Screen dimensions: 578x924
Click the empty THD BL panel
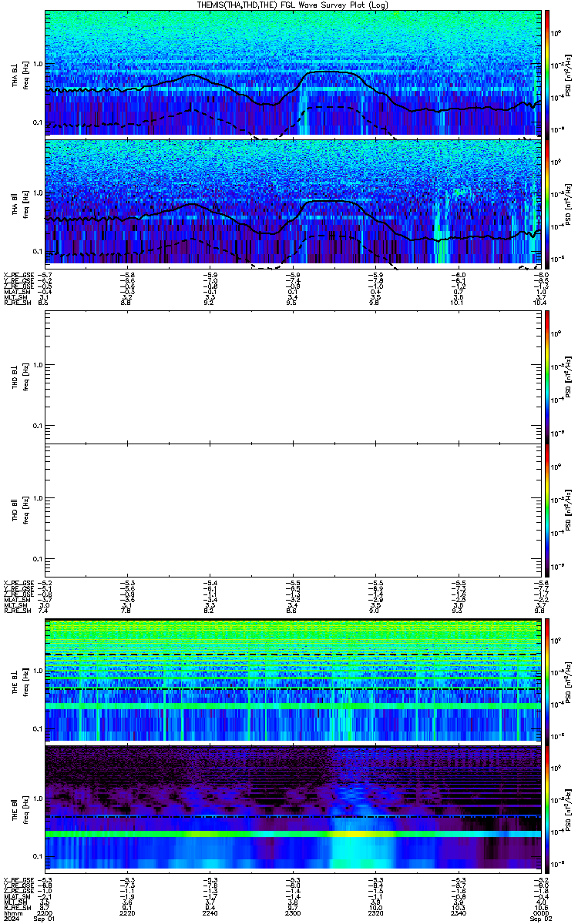tap(293, 376)
